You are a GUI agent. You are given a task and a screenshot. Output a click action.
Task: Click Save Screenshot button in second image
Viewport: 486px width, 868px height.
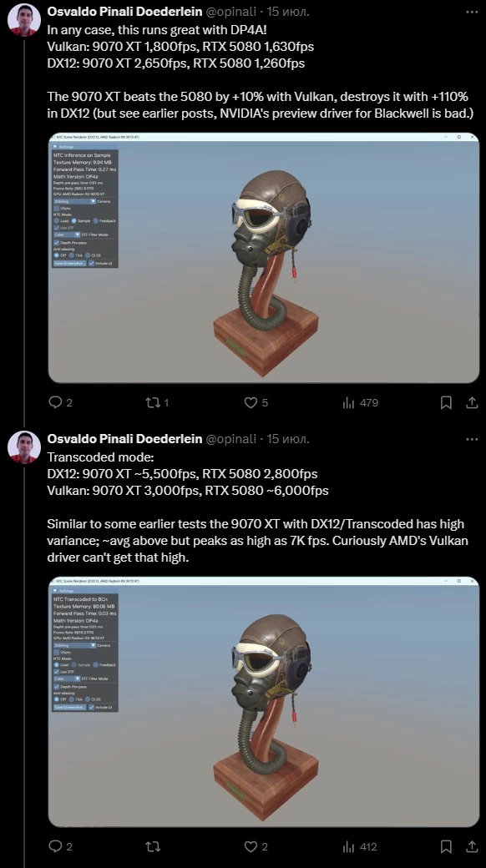70,707
